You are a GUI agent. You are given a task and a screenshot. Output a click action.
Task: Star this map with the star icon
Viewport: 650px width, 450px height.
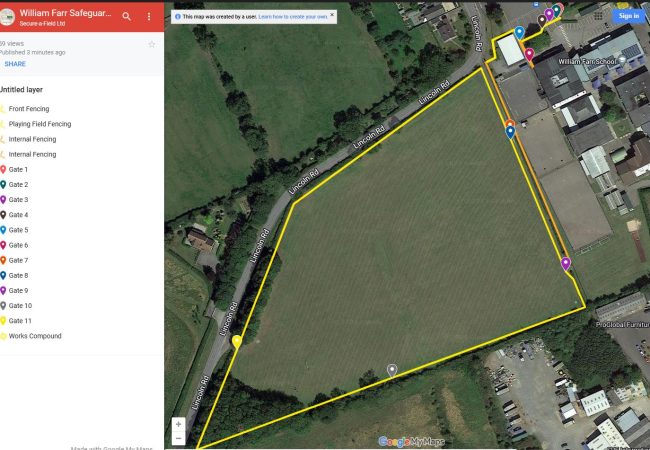pos(152,44)
